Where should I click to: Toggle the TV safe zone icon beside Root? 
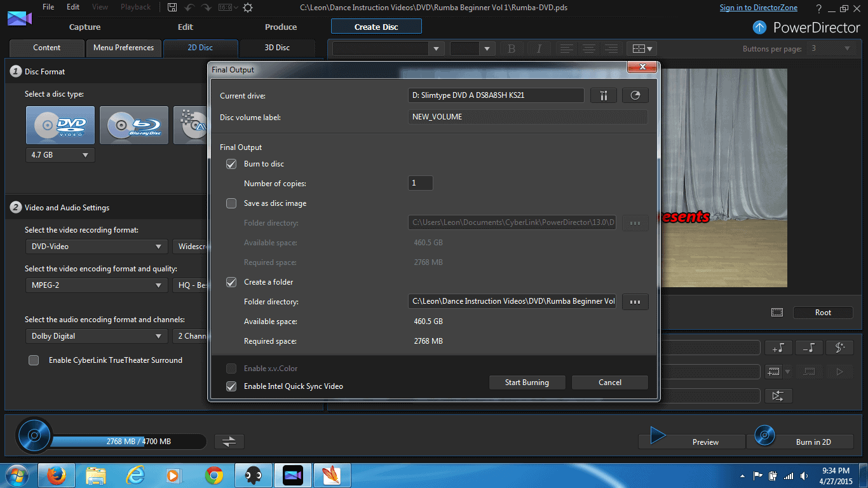(x=777, y=313)
